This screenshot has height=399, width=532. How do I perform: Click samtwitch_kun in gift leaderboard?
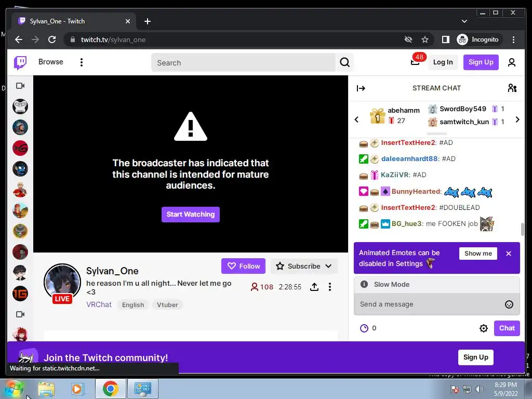(464, 122)
